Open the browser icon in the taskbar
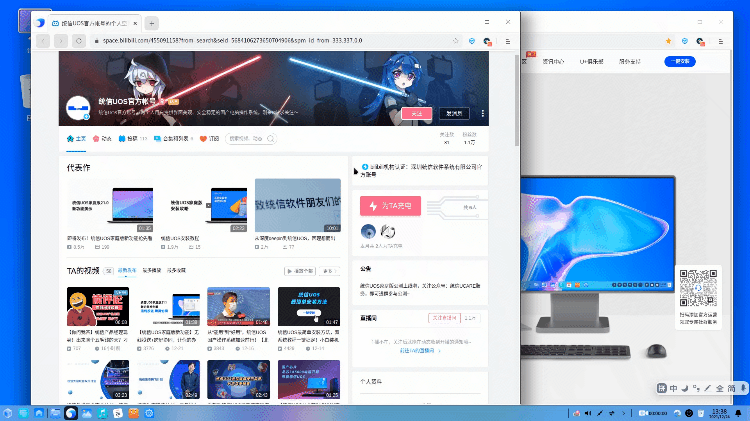 pos(71,413)
